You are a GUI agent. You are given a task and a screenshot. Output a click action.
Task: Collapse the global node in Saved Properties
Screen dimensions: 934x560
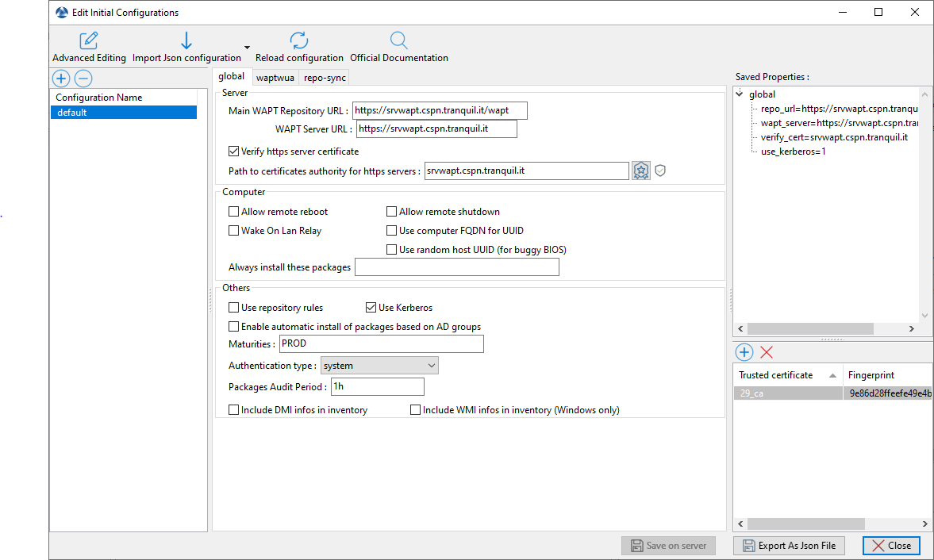click(x=740, y=94)
